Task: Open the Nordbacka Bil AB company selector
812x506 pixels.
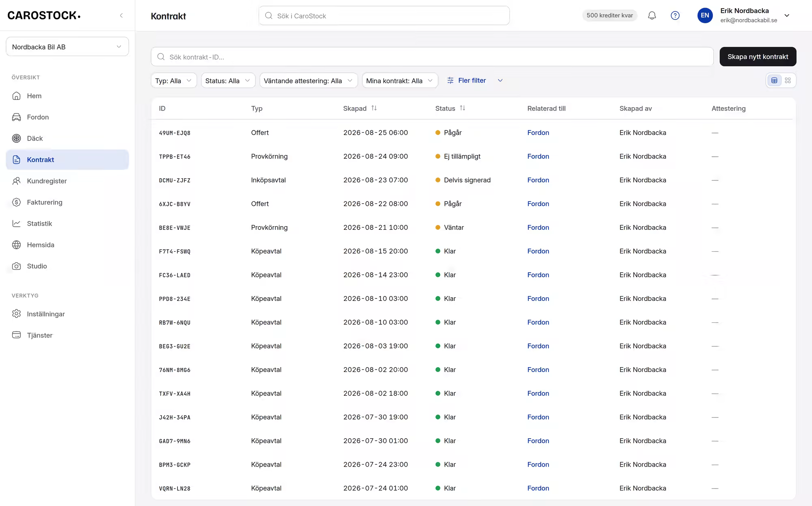Action: coord(67,47)
